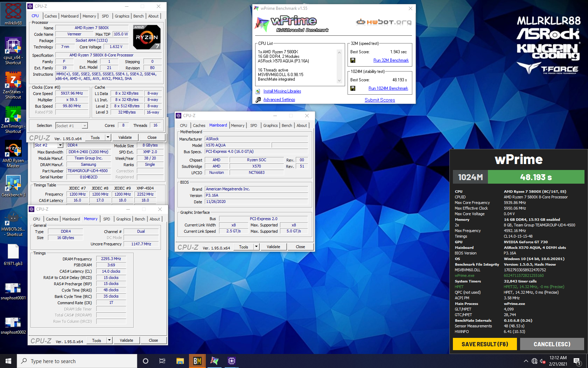Screen dimensions: 588x368
Task: Click SAVE RESULT (F6) button
Action: [x=485, y=344]
